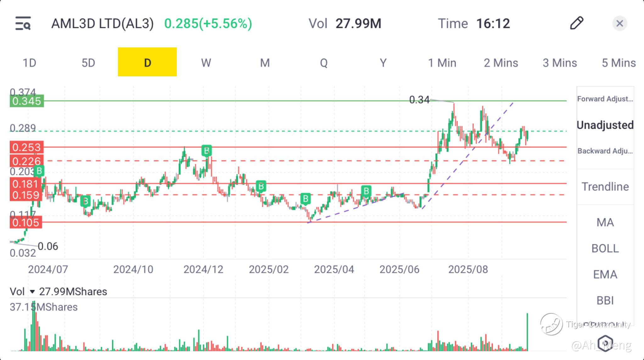Enable the EMA indicator

(x=605, y=275)
